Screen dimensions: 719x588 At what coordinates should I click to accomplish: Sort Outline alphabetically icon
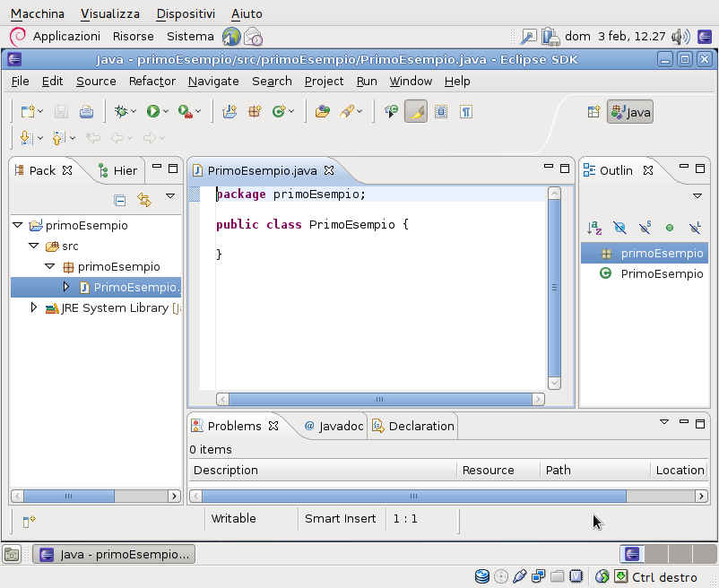click(x=594, y=228)
